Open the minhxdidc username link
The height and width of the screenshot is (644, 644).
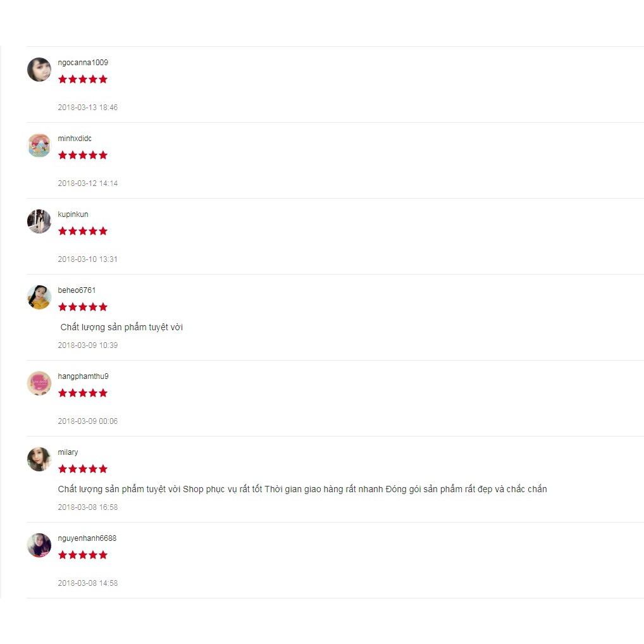tap(75, 139)
